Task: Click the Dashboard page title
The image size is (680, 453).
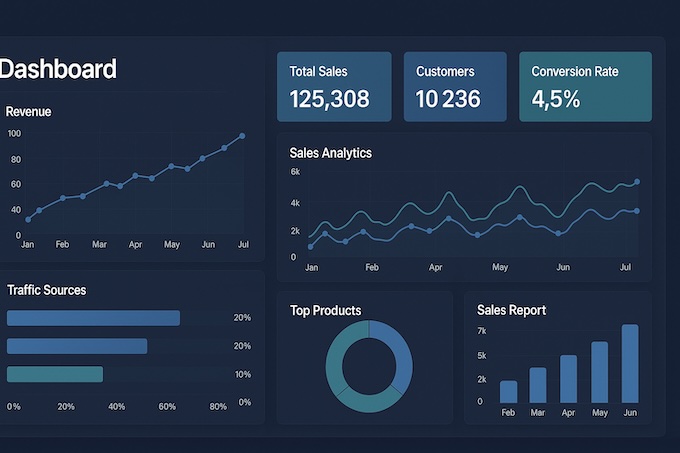Action: (x=58, y=69)
